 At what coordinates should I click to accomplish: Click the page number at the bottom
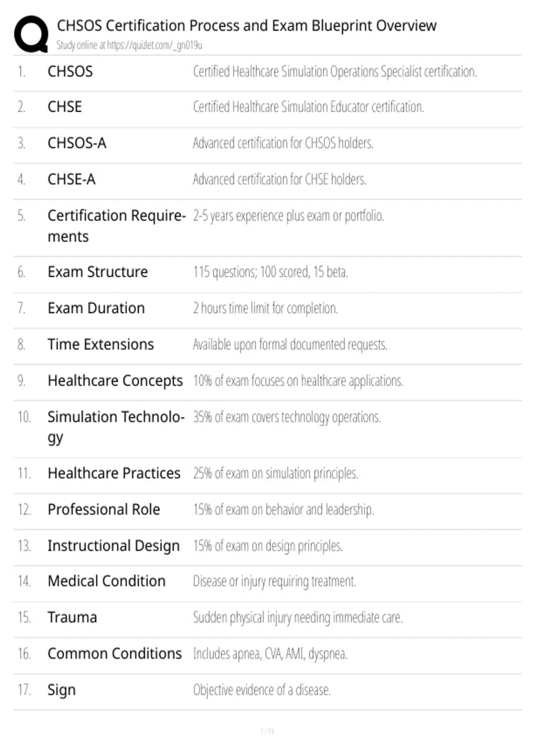tap(267, 731)
